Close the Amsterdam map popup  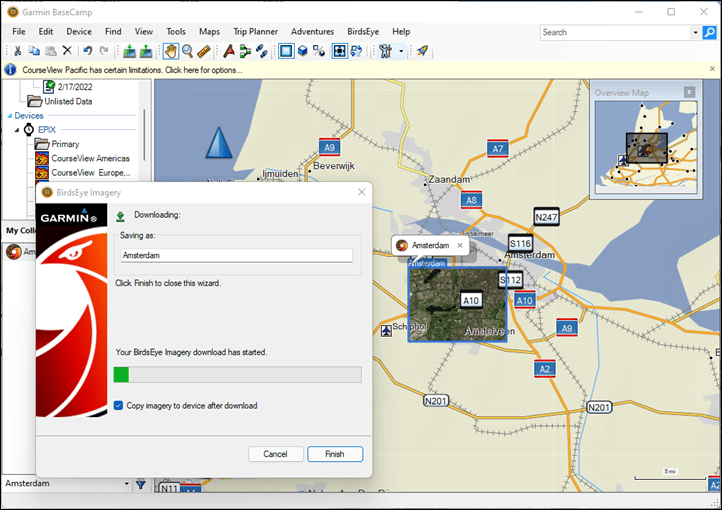click(x=460, y=245)
